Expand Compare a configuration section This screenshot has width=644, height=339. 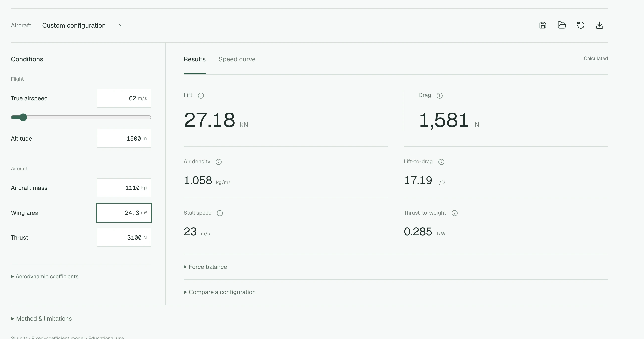click(x=219, y=292)
